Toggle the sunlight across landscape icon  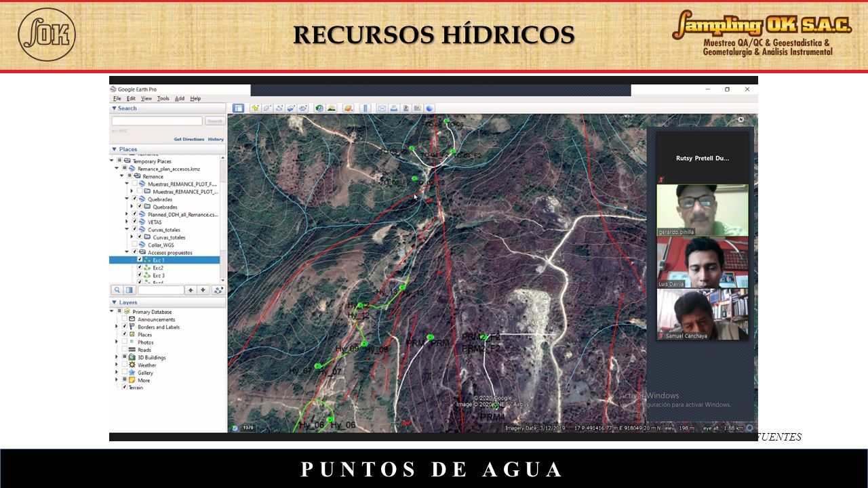(x=332, y=108)
